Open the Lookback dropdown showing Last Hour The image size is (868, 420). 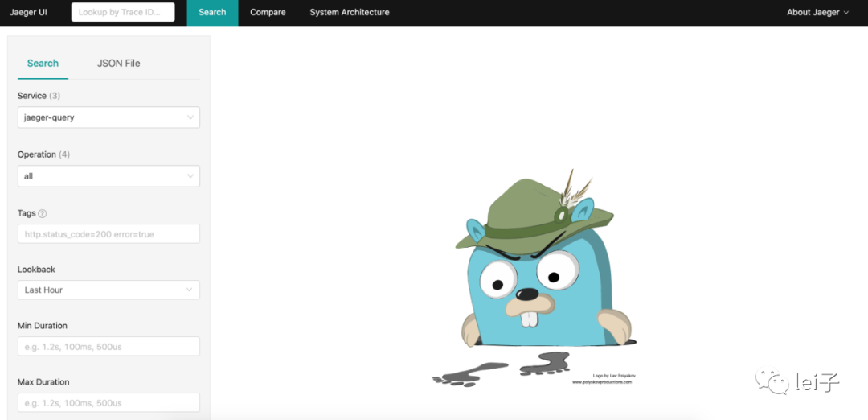(x=108, y=290)
